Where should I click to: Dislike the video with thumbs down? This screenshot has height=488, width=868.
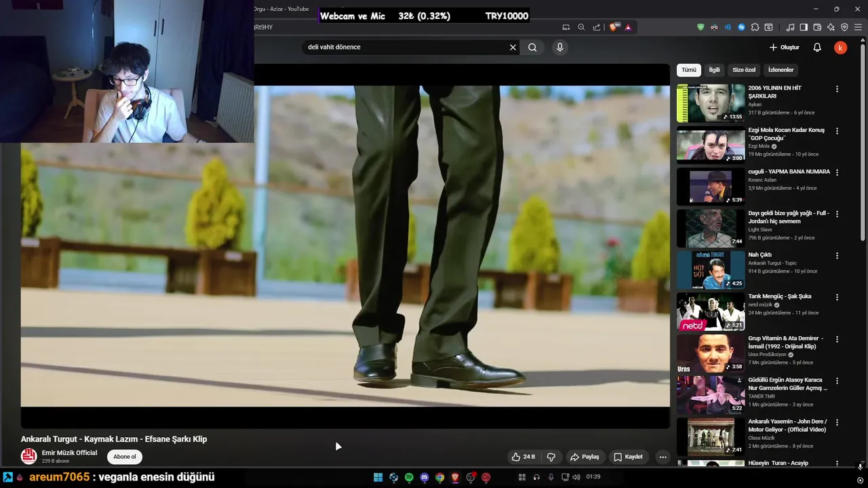click(x=551, y=457)
